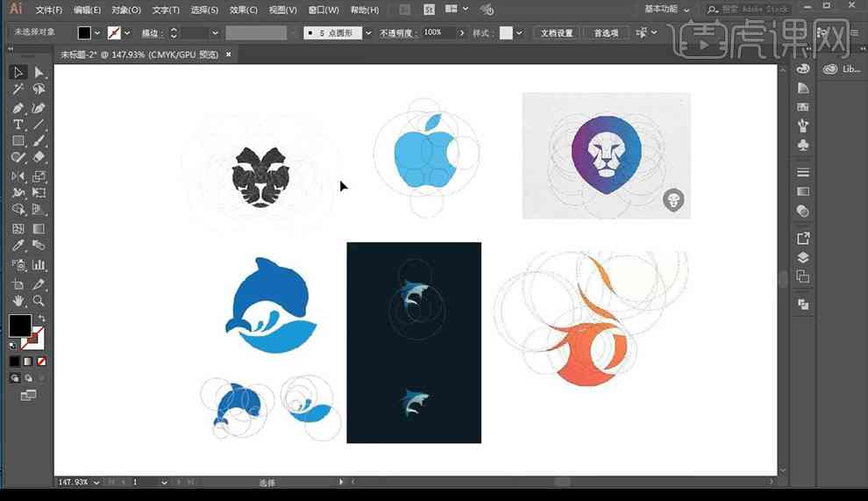Enable Draw Normal mode

14,378
